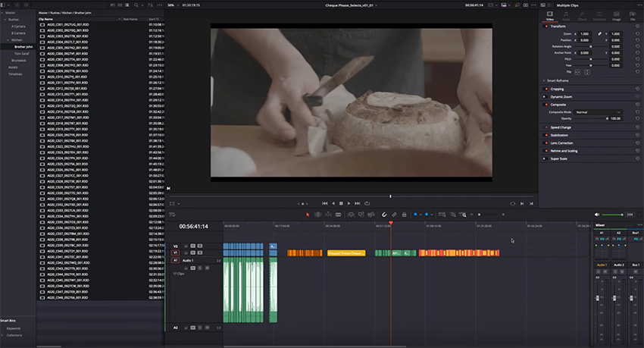The height and width of the screenshot is (348, 644).
Task: Disable the Composite section toggle
Action: click(546, 105)
